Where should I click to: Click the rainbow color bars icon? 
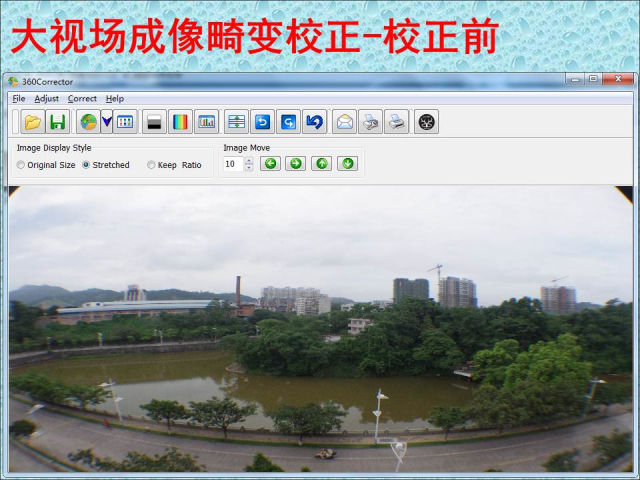click(x=180, y=122)
